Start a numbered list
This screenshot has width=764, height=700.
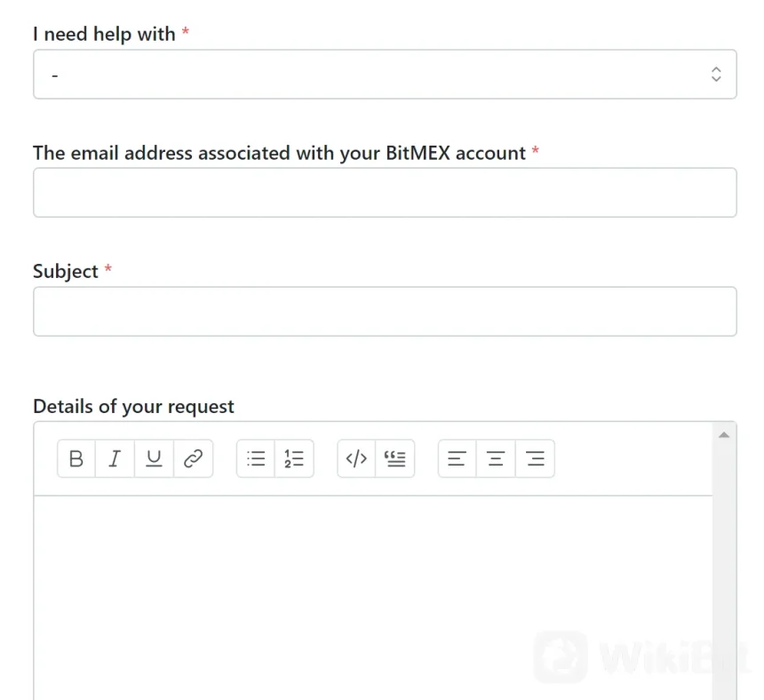pos(294,458)
